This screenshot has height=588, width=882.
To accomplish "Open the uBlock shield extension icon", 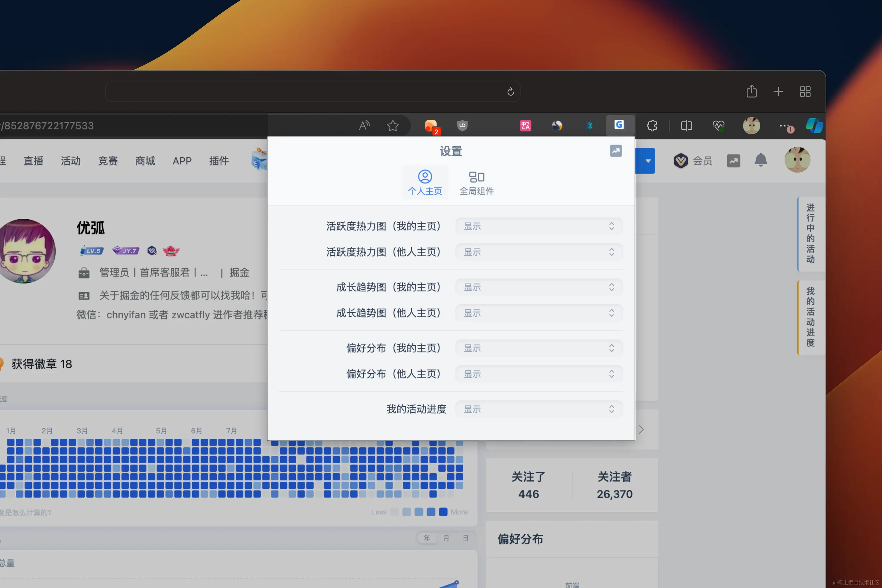I will coord(462,126).
